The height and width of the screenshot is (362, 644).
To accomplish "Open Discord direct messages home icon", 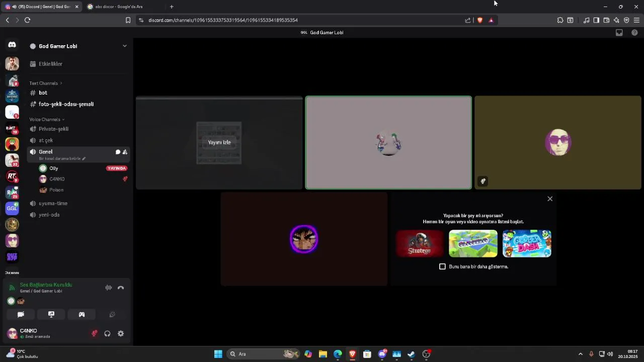I will [12, 45].
